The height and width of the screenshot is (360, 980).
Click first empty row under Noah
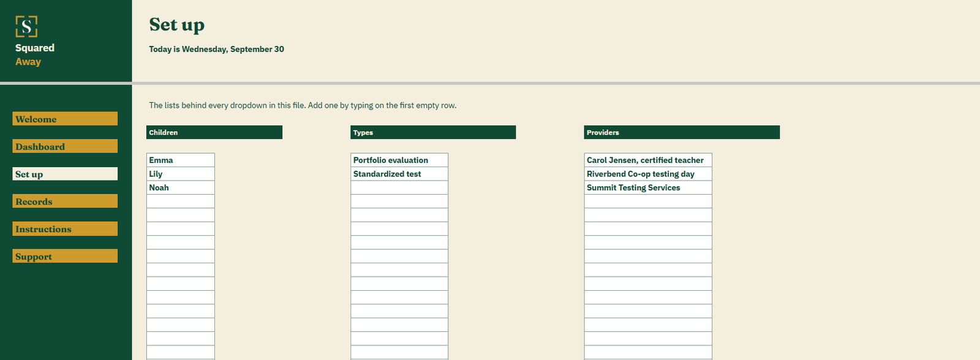click(x=181, y=201)
